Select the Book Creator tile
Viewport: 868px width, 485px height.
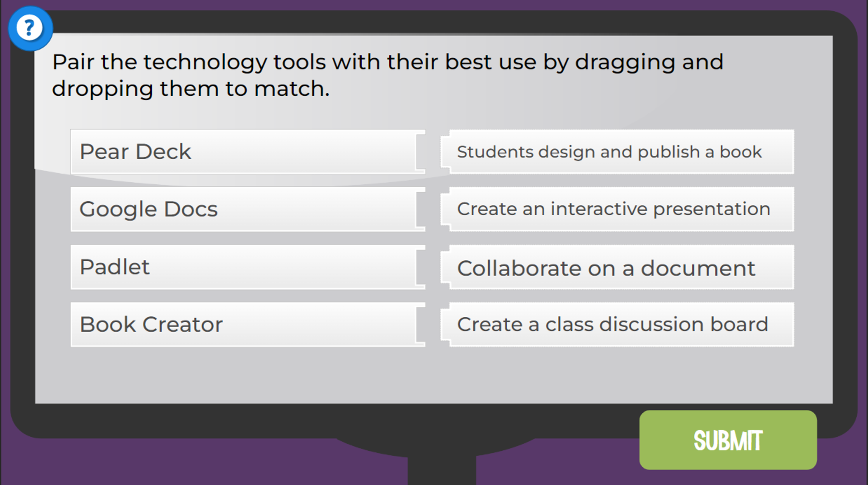click(248, 325)
